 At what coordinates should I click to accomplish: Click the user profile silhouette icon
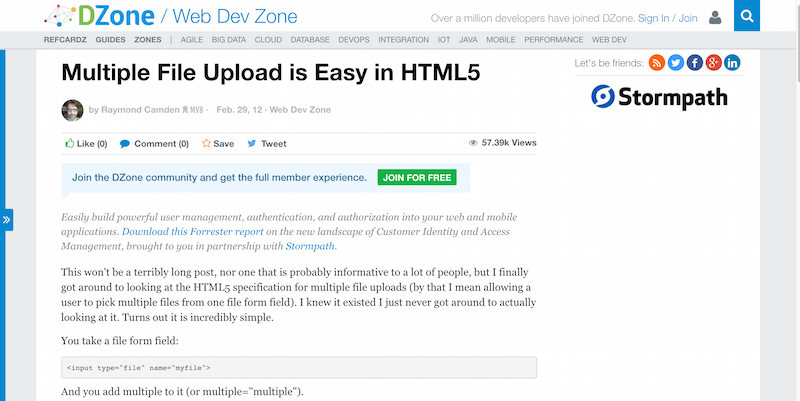point(715,18)
